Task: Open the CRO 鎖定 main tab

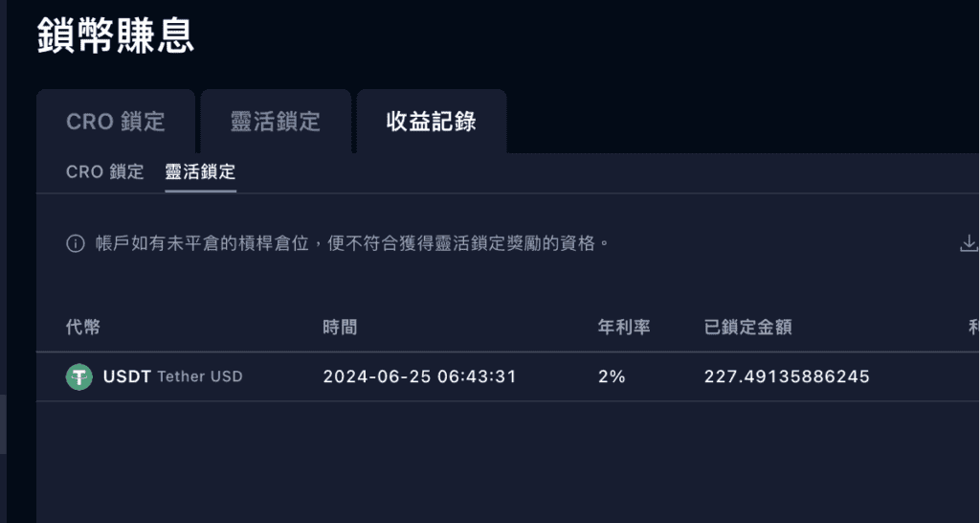Action: coord(116,122)
